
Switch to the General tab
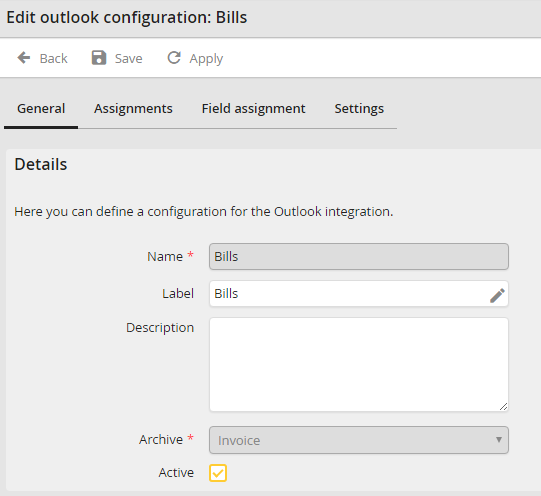[41, 109]
